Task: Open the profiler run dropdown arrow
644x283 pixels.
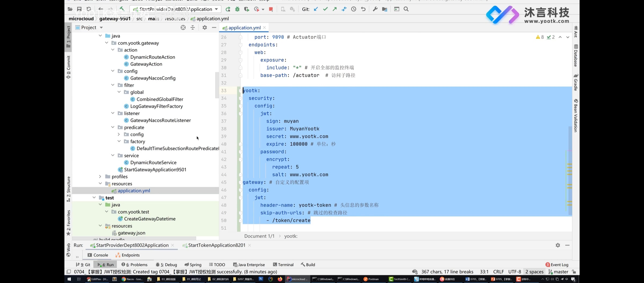Action: click(x=263, y=9)
